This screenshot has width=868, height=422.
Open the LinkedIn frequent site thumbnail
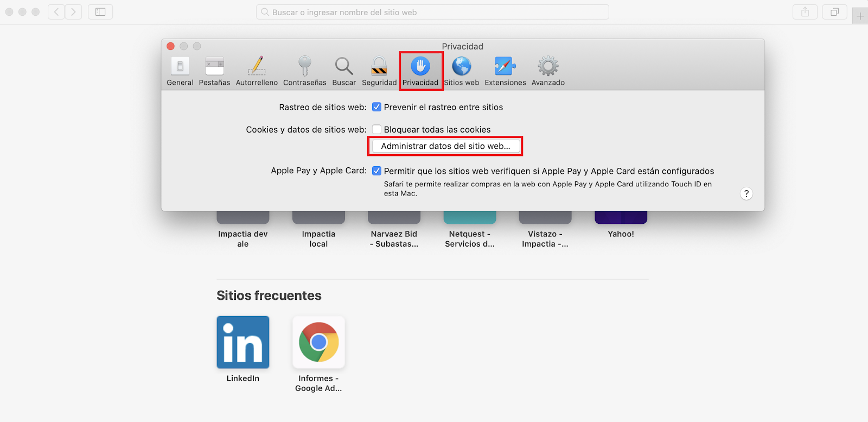[x=243, y=342]
